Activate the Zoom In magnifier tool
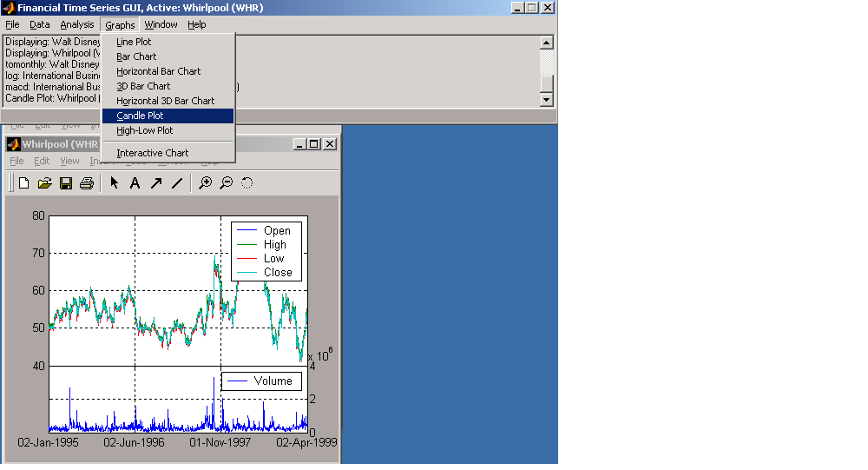868x470 pixels. click(x=206, y=183)
